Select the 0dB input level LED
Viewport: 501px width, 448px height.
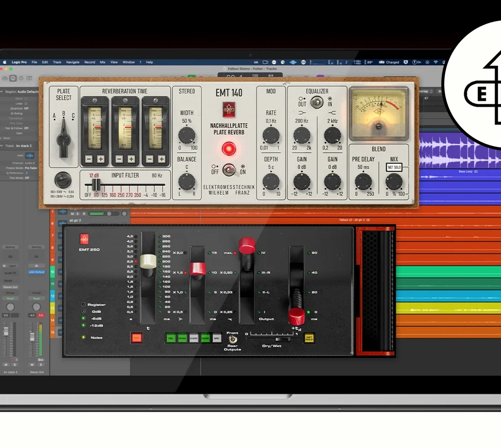83,311
